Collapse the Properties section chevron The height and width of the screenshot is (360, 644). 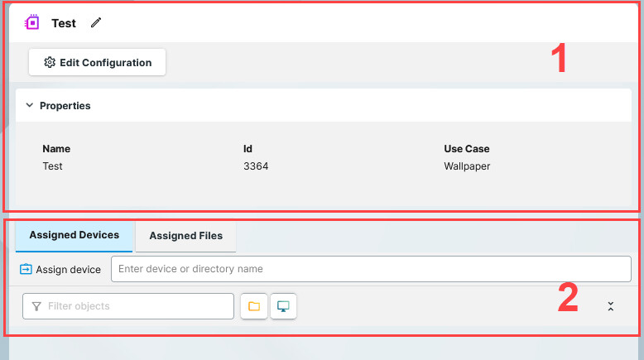pyautogui.click(x=29, y=106)
